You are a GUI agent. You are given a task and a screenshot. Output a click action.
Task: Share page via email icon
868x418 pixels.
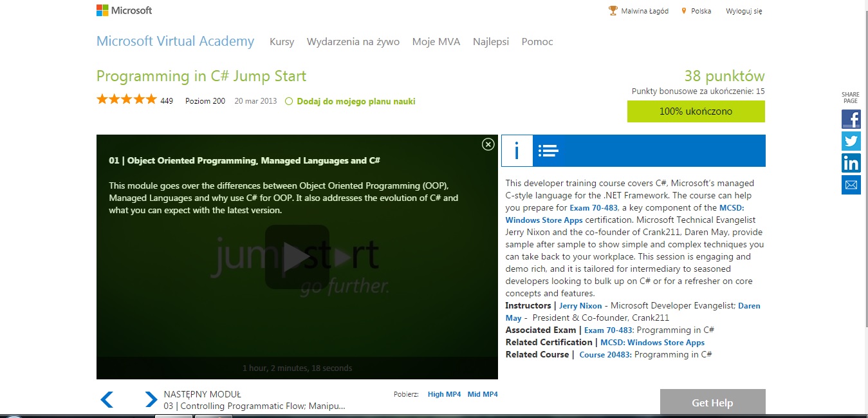pyautogui.click(x=851, y=185)
